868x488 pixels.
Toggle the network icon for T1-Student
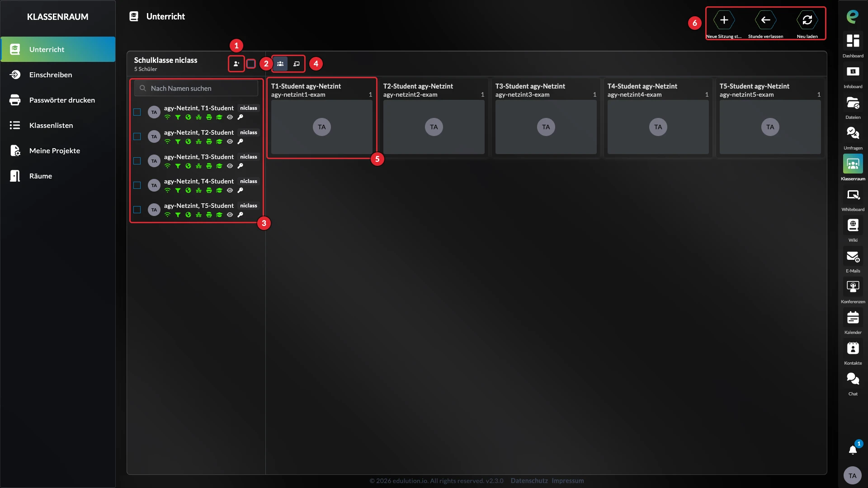click(x=198, y=117)
